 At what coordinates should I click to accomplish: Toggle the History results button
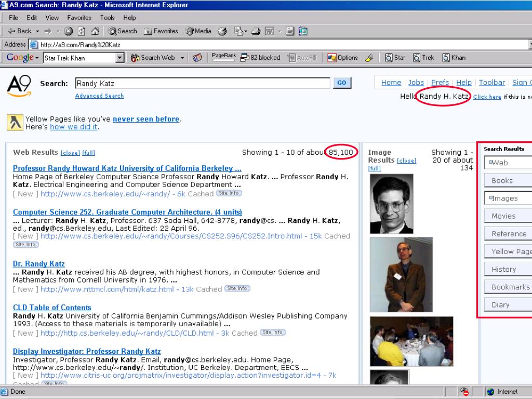(x=508, y=269)
